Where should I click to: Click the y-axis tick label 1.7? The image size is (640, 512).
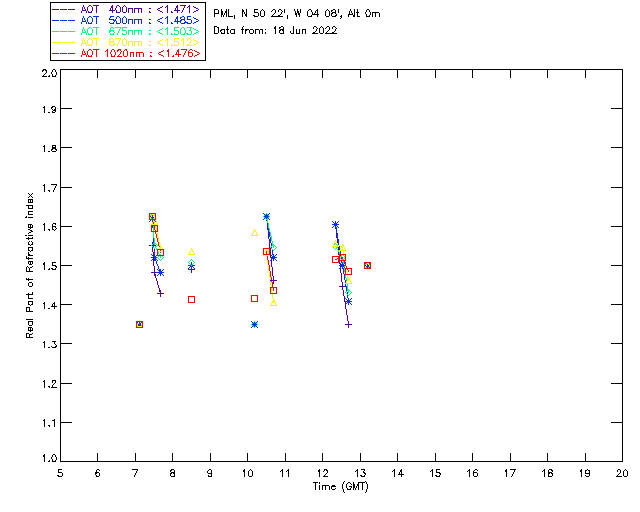pos(49,188)
